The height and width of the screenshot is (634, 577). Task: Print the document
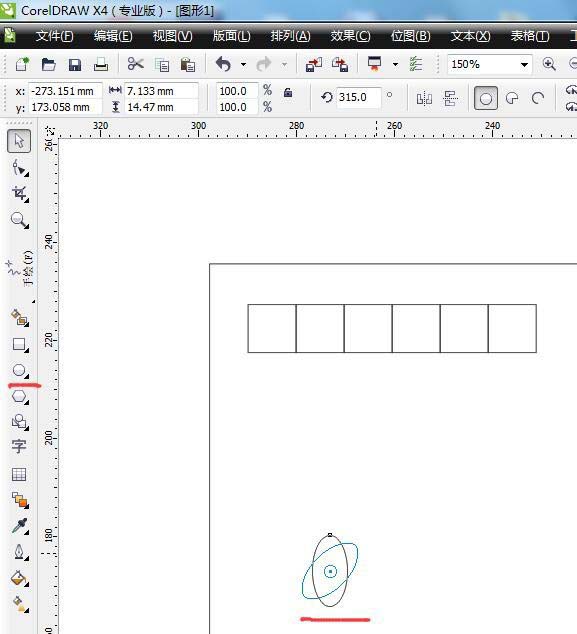(x=101, y=64)
